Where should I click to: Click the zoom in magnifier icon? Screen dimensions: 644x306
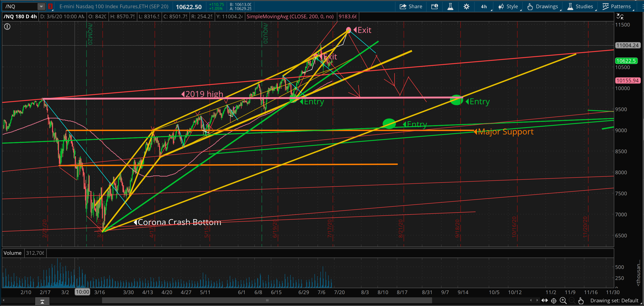[563, 301]
